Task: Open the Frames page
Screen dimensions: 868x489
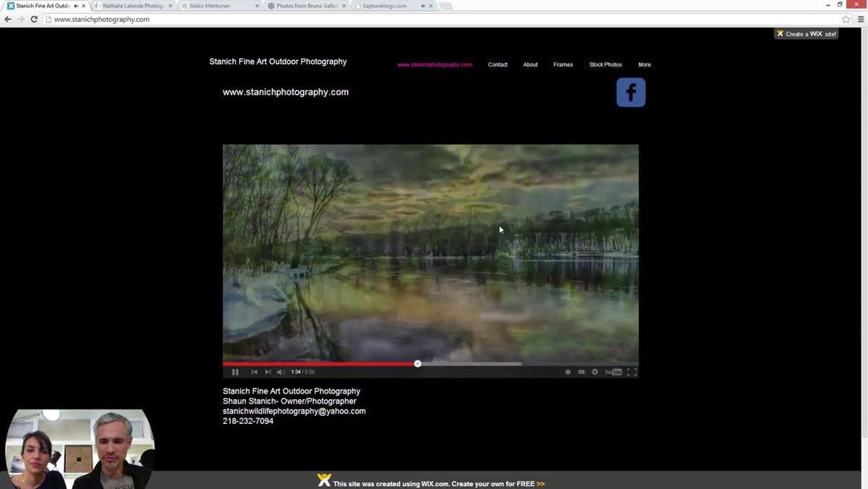Action: [563, 64]
